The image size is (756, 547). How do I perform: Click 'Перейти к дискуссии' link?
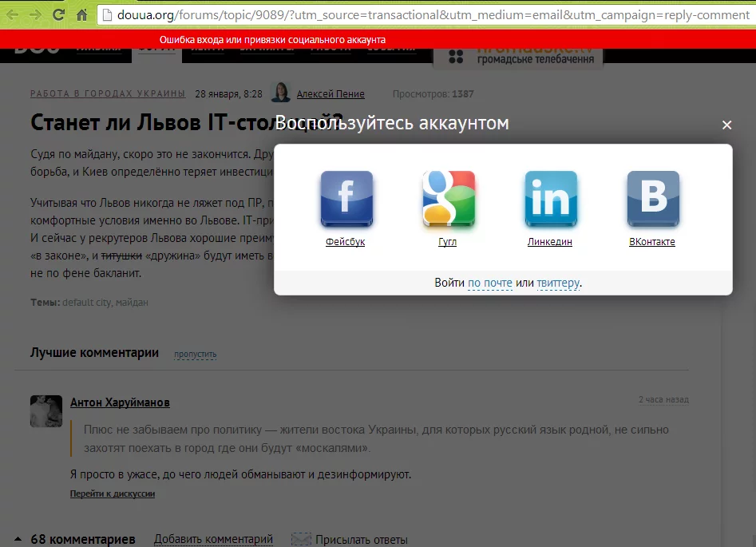[x=113, y=493]
